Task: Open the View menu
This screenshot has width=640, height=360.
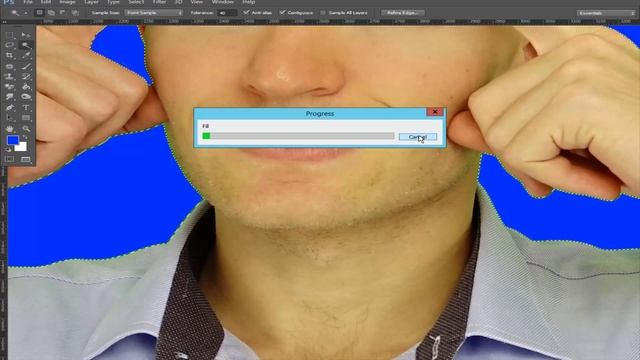Action: pos(196,2)
